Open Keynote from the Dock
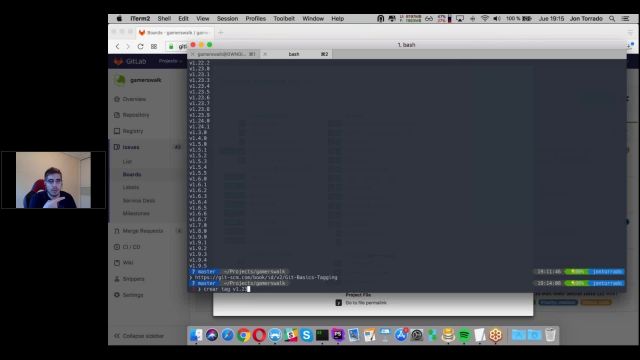The image size is (640, 360). tap(385, 335)
